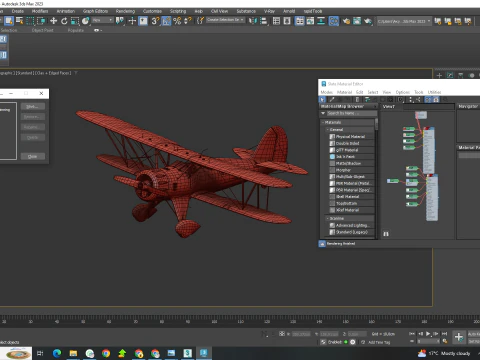Open Render Setup teapot icon
The height and width of the screenshot is (360, 480).
(346, 21)
